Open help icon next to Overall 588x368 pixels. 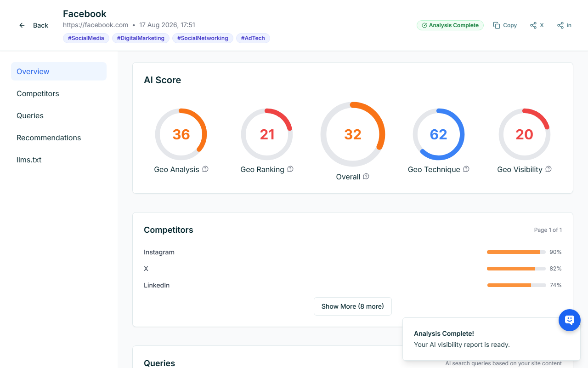[x=366, y=176]
